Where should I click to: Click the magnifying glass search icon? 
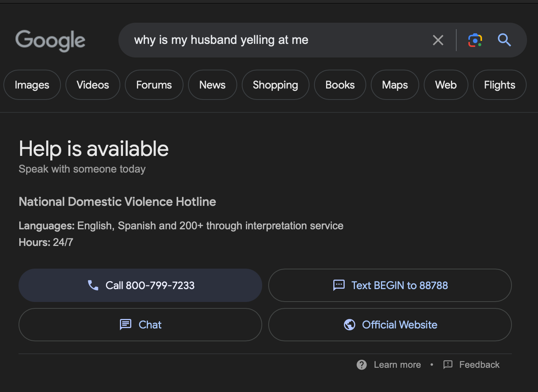tap(504, 40)
